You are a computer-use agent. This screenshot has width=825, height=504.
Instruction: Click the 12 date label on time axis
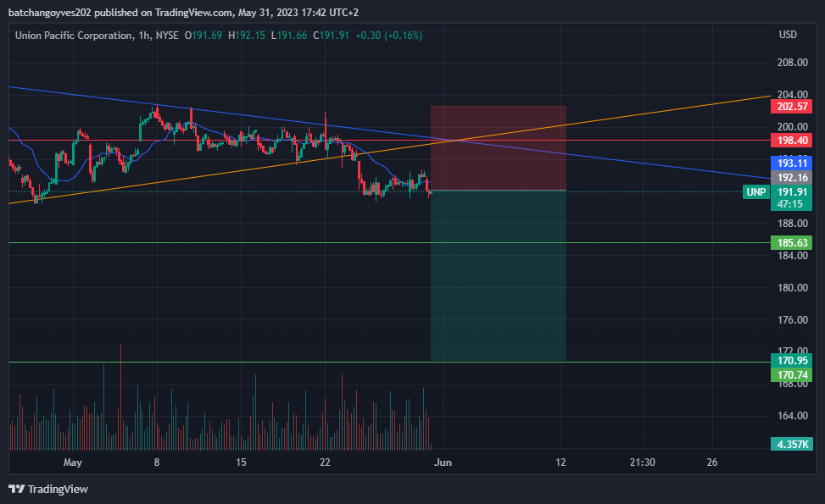(560, 462)
